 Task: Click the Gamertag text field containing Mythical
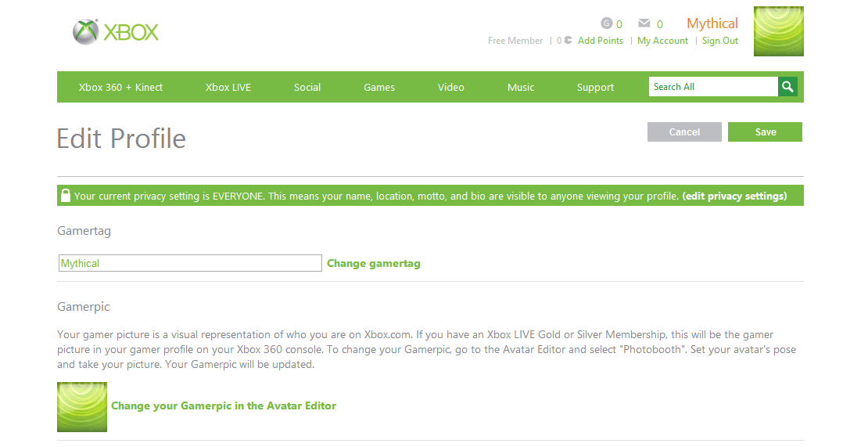tap(190, 263)
